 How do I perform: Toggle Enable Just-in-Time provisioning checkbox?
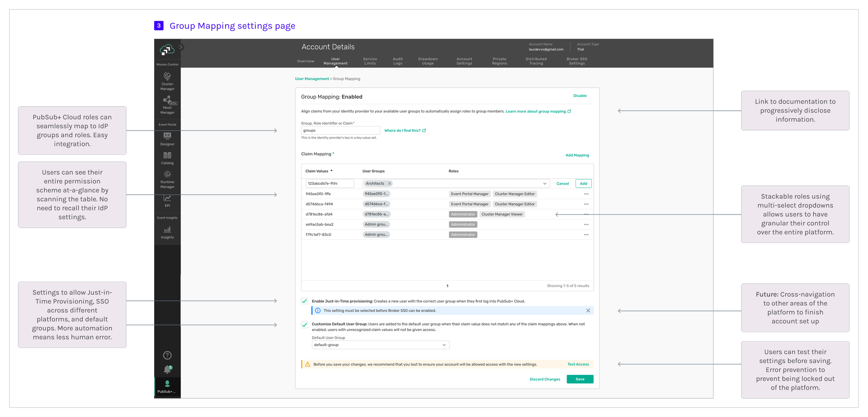pyautogui.click(x=304, y=301)
